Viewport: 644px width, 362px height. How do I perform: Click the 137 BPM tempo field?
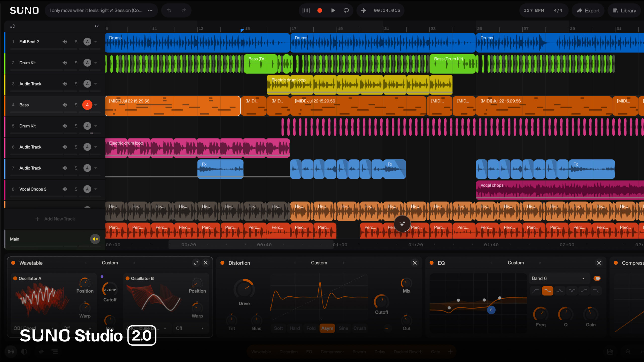tap(534, 11)
